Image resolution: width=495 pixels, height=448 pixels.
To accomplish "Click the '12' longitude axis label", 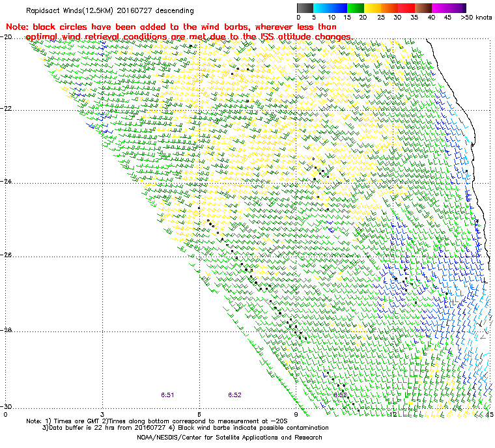I will pyautogui.click(x=393, y=415).
